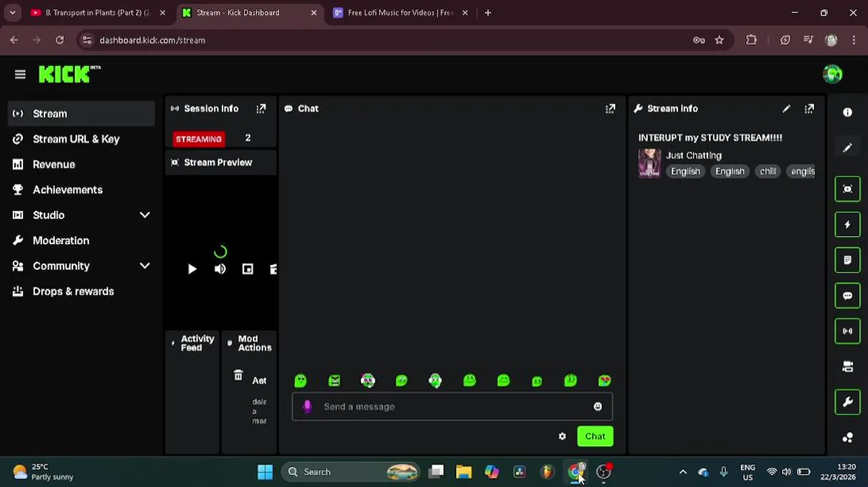Open the hamburger sidebar menu
Image resolution: width=868 pixels, height=487 pixels.
coord(20,74)
